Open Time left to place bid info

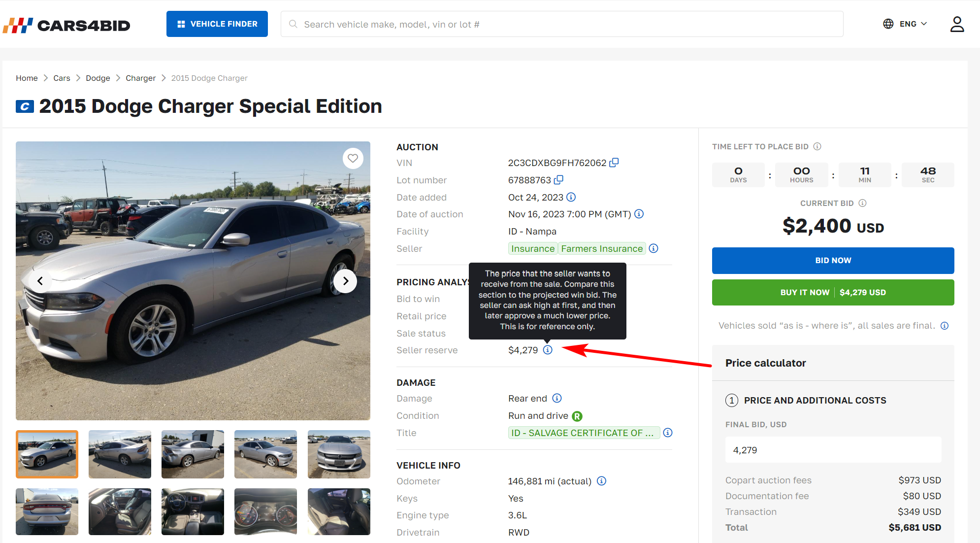point(817,146)
